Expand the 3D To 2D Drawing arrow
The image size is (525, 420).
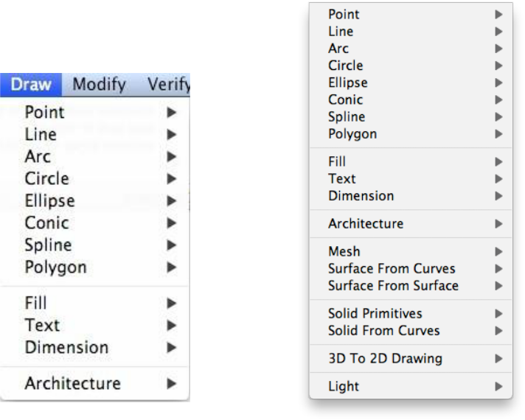pyautogui.click(x=499, y=359)
